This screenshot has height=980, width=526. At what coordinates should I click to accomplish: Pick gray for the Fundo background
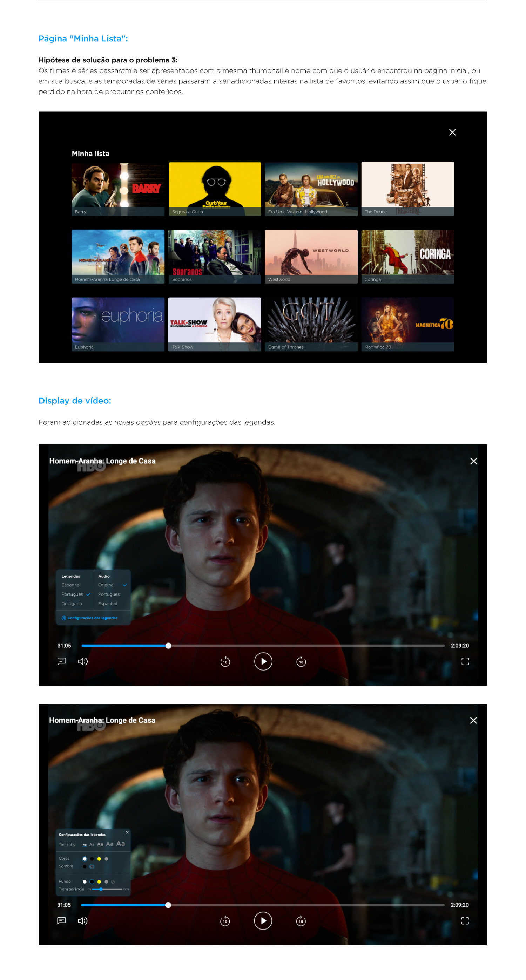click(107, 882)
